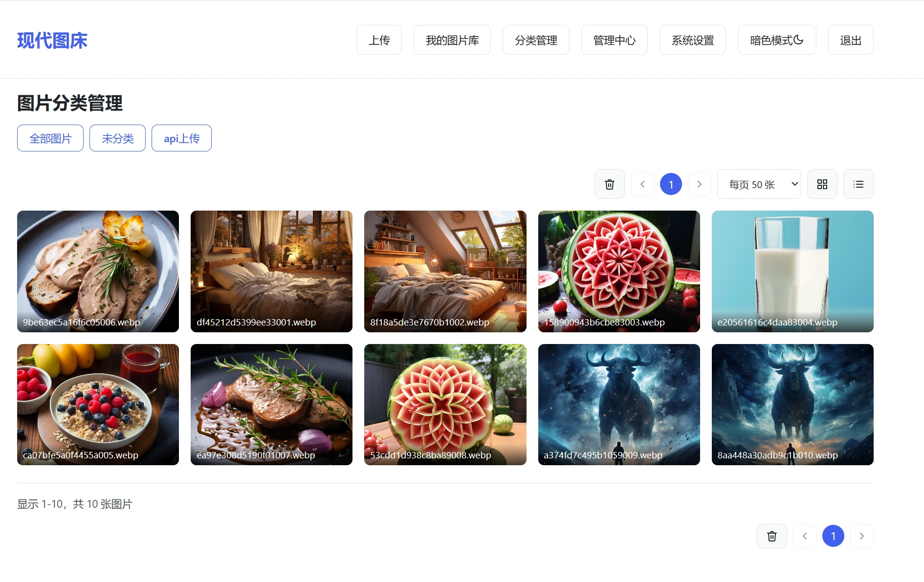Viewport: 924px width, 582px height.
Task: Click page 1 in the top pagination
Action: click(671, 184)
